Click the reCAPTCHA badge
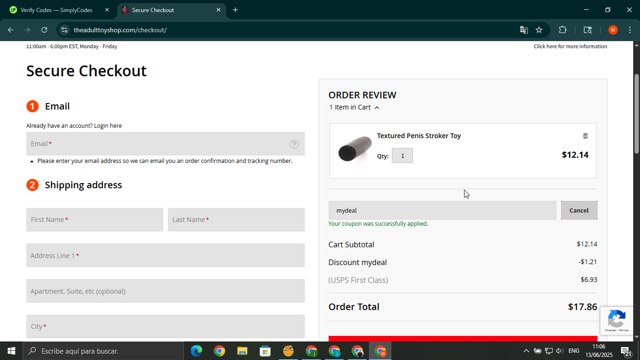Screen dimensions: 640x360 pos(617,320)
